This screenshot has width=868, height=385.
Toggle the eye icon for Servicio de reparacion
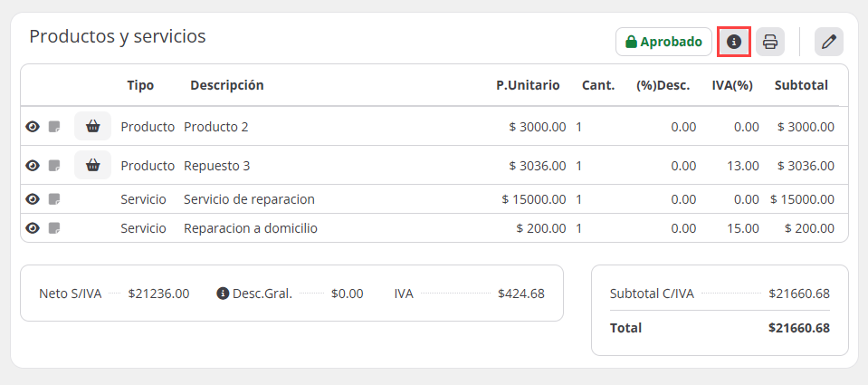(x=33, y=199)
